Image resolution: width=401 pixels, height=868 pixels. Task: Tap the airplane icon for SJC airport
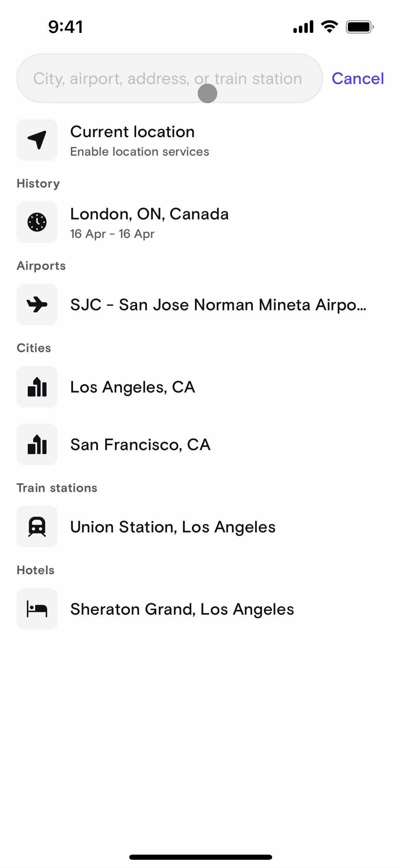[37, 304]
